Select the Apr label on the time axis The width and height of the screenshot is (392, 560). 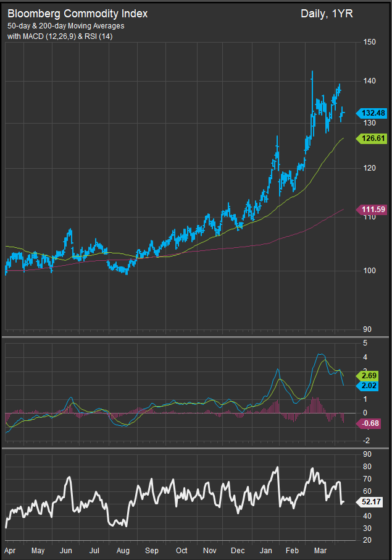(x=10, y=549)
